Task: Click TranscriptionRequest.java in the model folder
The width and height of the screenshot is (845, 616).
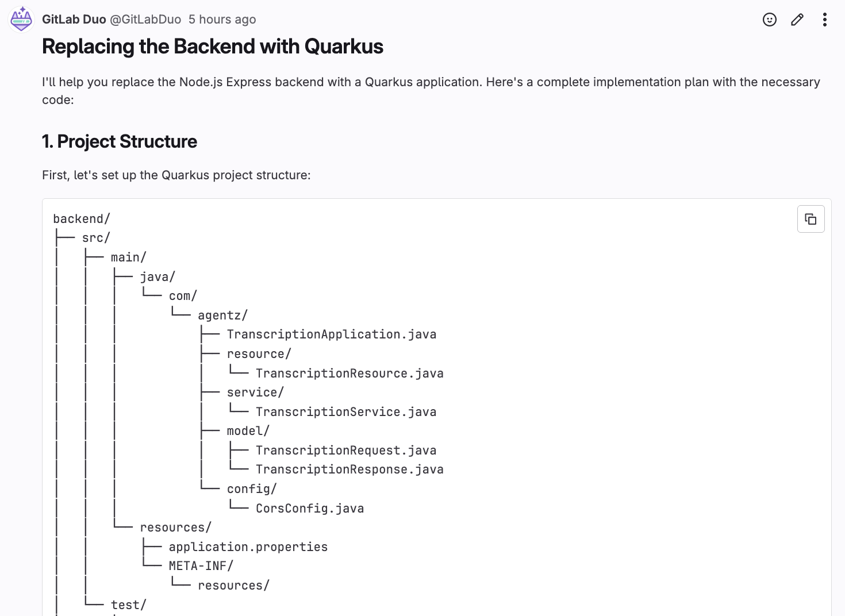Action: (345, 451)
